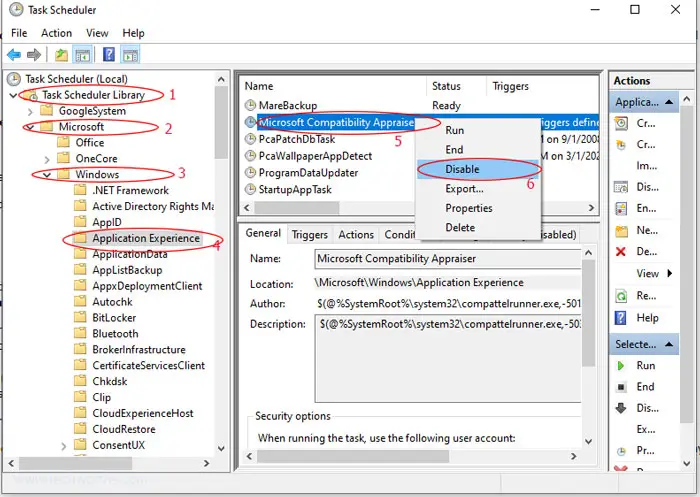Click the Create Basic Task icon
Image resolution: width=700 pixels, height=497 pixels.
pyautogui.click(x=621, y=123)
